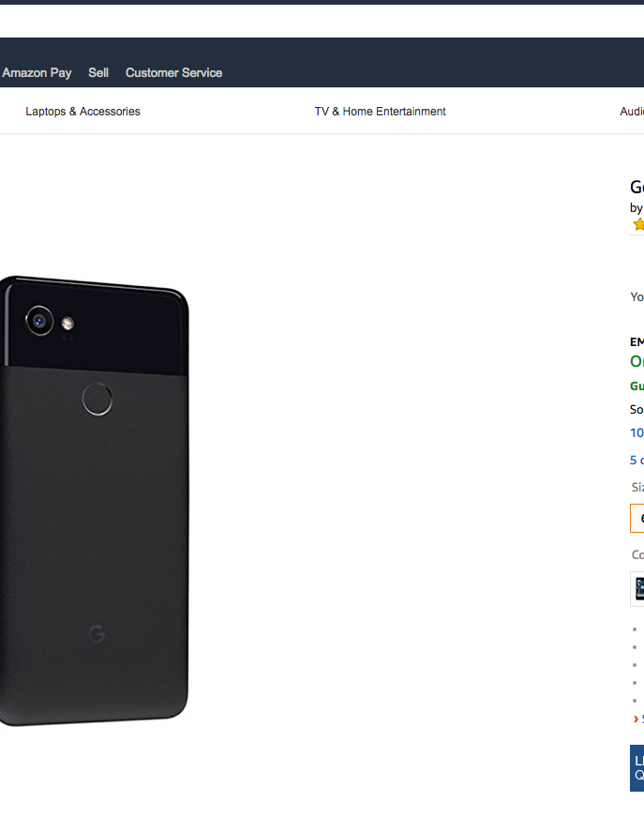Click the blue banner at bottom right
The width and height of the screenshot is (644, 832).
tap(637, 767)
